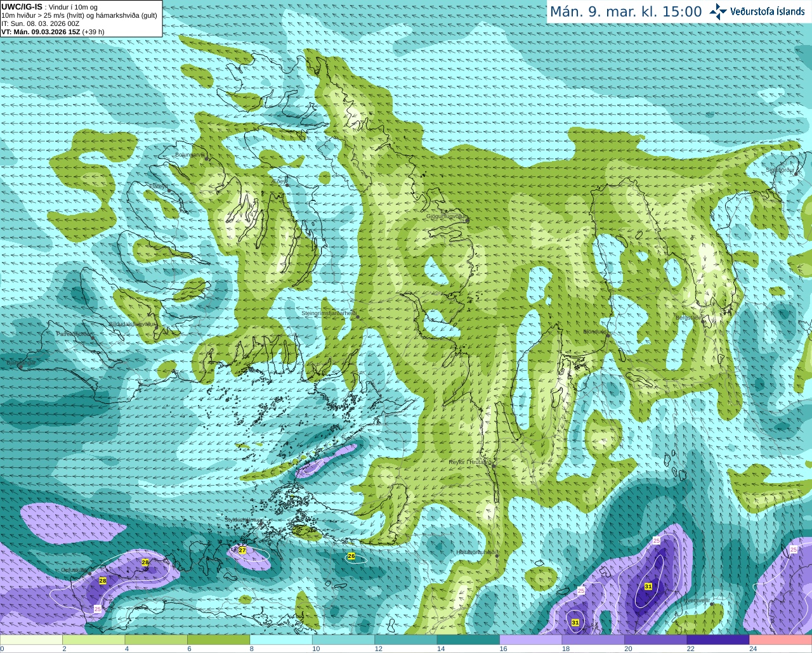The height and width of the screenshot is (653, 812).
Task: Click the Steingrímsfjarðarheiði station label
Action: coord(328,313)
